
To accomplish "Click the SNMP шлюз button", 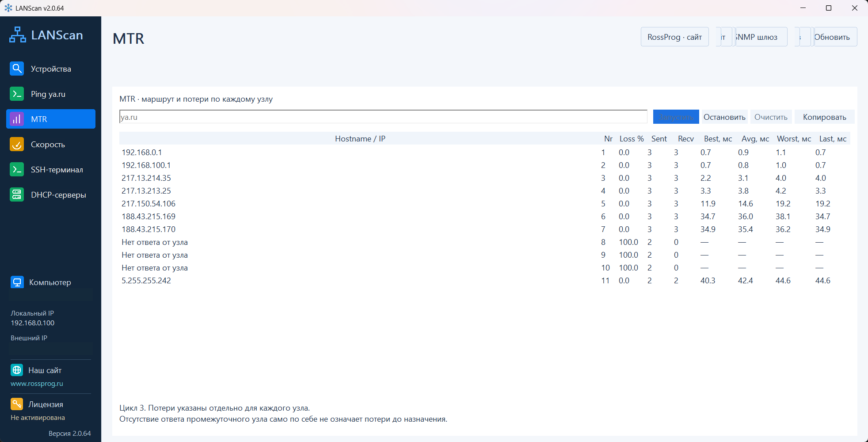I will point(761,37).
